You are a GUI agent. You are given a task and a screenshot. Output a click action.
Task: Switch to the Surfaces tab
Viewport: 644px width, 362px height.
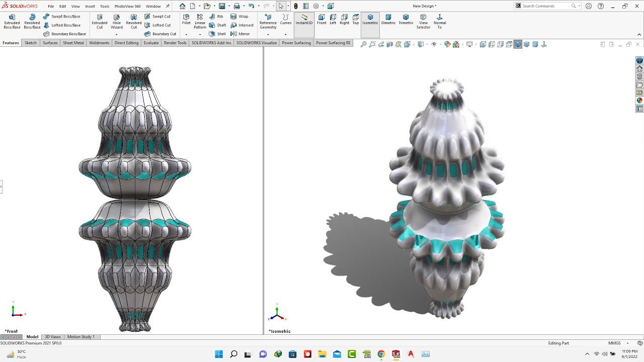point(50,43)
